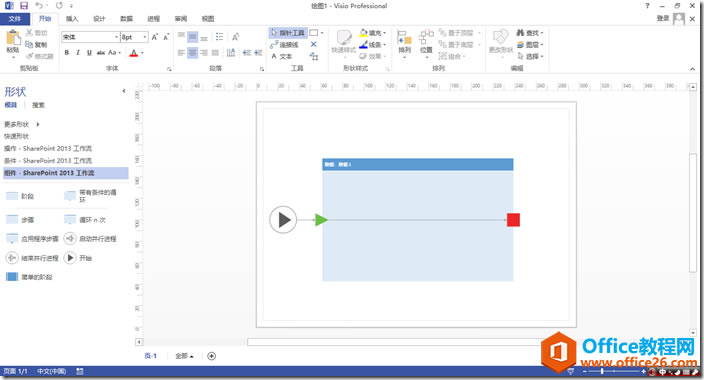This screenshot has height=380, width=704.
Task: Click the text direction icon
Action: click(230, 53)
